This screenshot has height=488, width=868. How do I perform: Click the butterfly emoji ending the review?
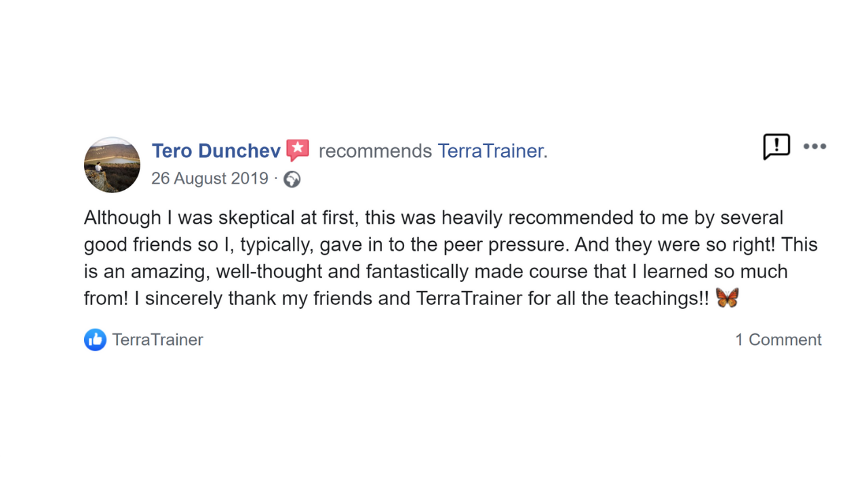click(727, 298)
